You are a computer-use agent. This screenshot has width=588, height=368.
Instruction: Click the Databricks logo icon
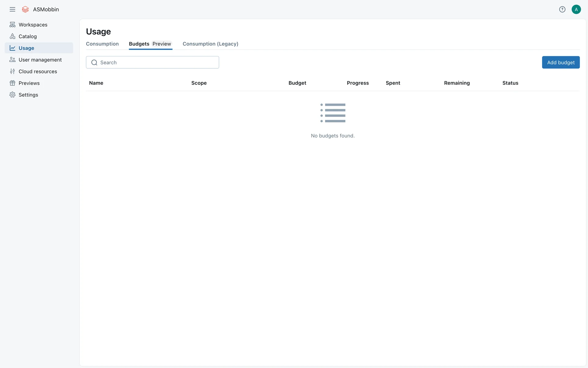(25, 9)
